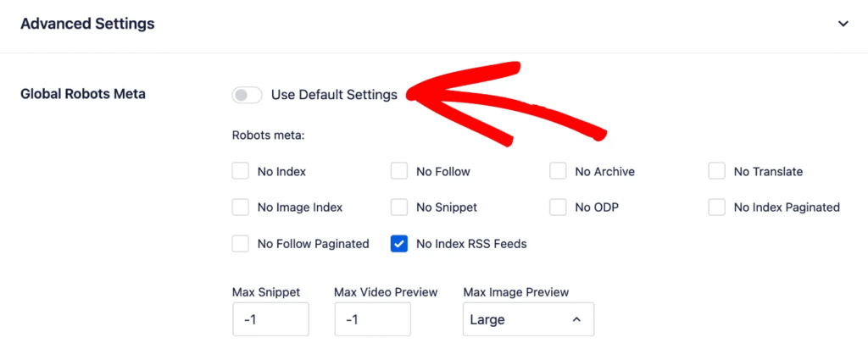This screenshot has width=868, height=354.
Task: Enable the No Image Index checkbox
Action: [240, 207]
